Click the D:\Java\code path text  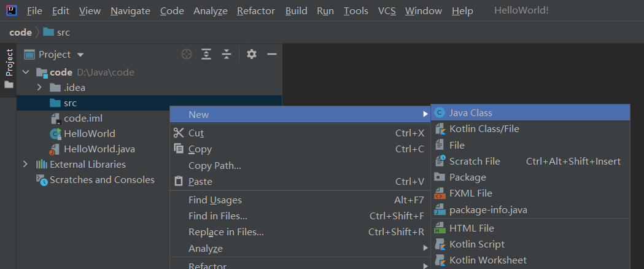(x=106, y=72)
